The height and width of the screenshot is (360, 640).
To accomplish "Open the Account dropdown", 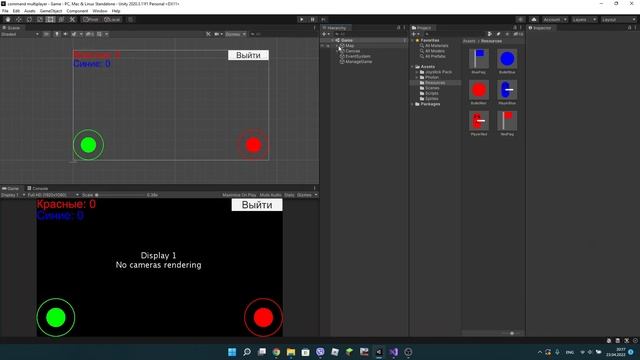I will click(555, 20).
